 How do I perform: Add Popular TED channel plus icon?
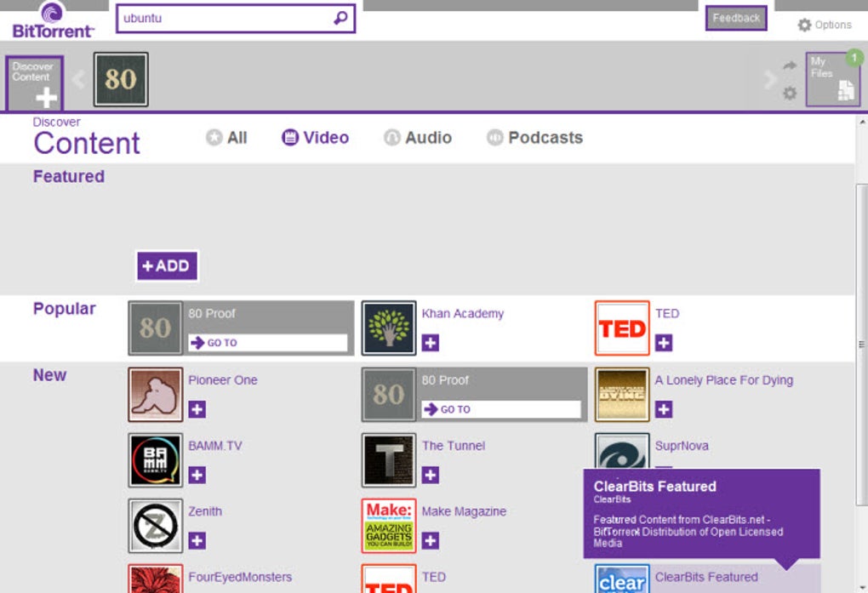coord(664,343)
